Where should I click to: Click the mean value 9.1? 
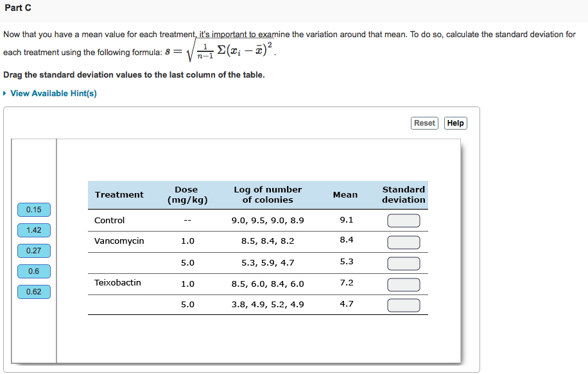point(347,220)
